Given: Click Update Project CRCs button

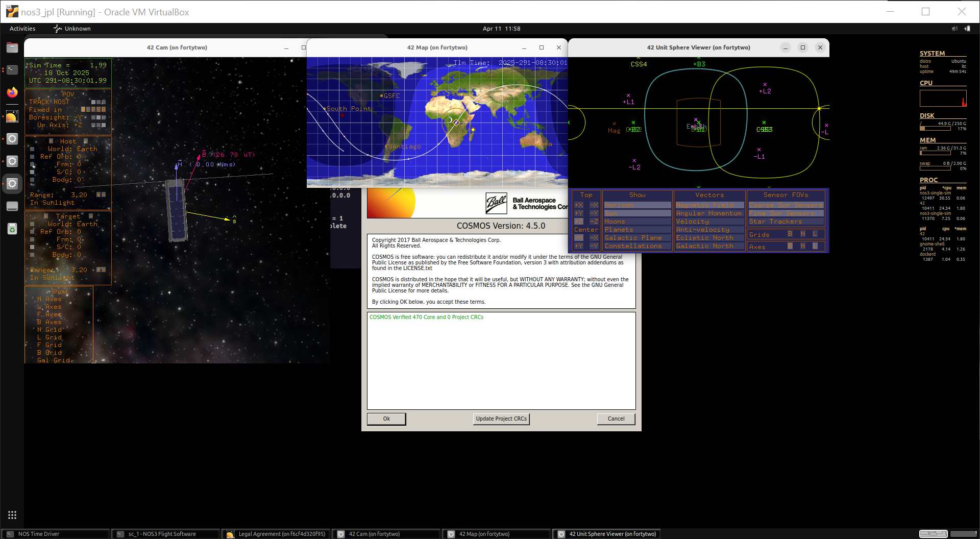Looking at the screenshot, I should 501,419.
